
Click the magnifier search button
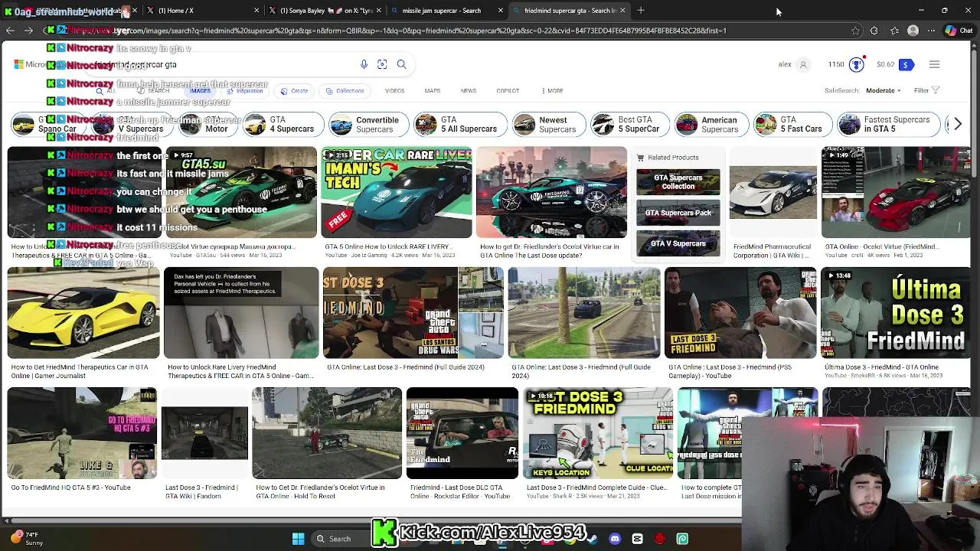pyautogui.click(x=401, y=64)
